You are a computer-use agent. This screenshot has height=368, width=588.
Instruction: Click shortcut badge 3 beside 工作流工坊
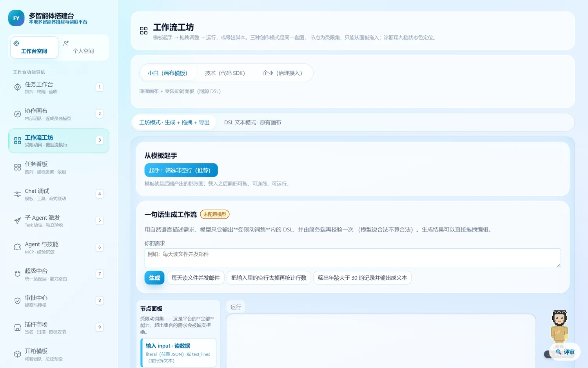[100, 140]
